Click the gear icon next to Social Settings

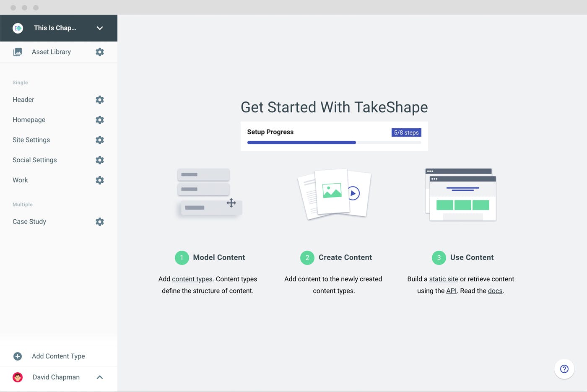coord(100,160)
